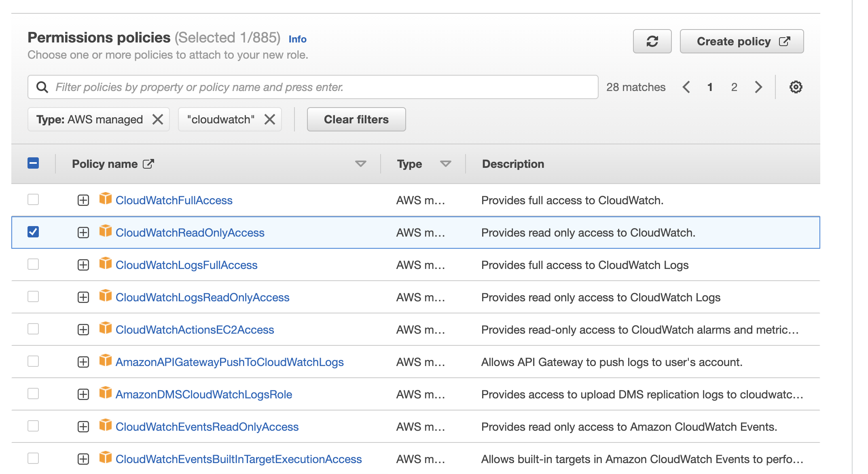Screen dimensions: 868x474
Task: Click 'Allows API Gateway to push logs' description
Action: [x=612, y=362]
